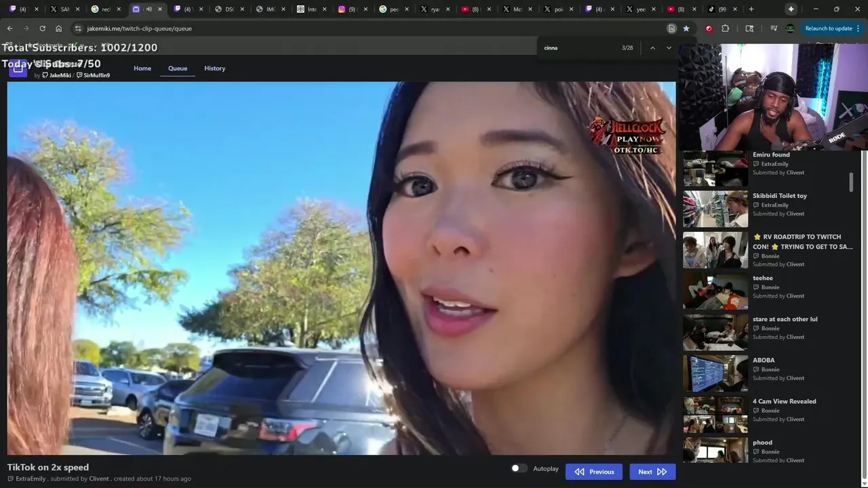Select RV ROADTRIP clip thumbnail
This screenshot has width=868, height=488.
point(715,250)
